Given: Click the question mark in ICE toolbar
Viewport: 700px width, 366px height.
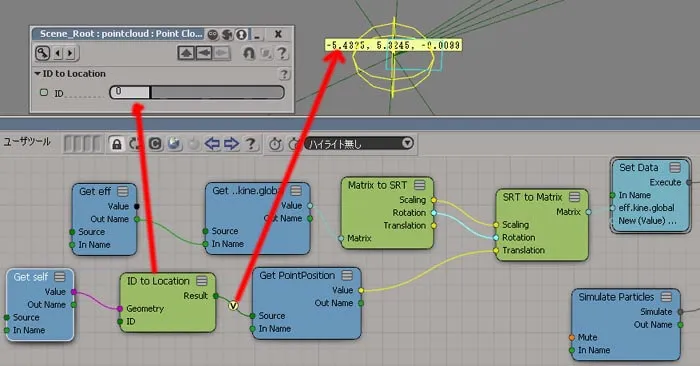Looking at the screenshot, I should (x=251, y=144).
